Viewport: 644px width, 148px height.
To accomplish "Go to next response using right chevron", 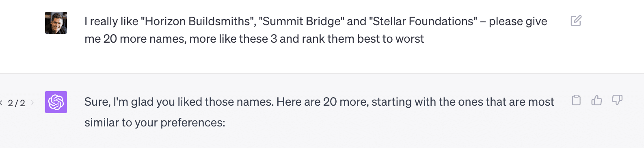I will (32, 103).
